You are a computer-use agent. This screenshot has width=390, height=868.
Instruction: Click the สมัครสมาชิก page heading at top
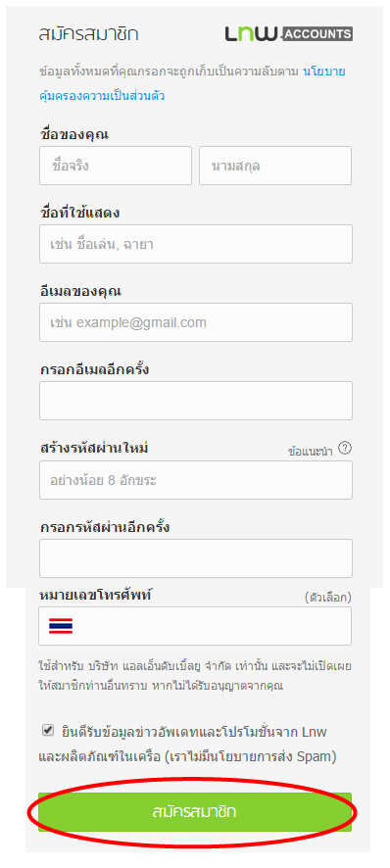(88, 34)
